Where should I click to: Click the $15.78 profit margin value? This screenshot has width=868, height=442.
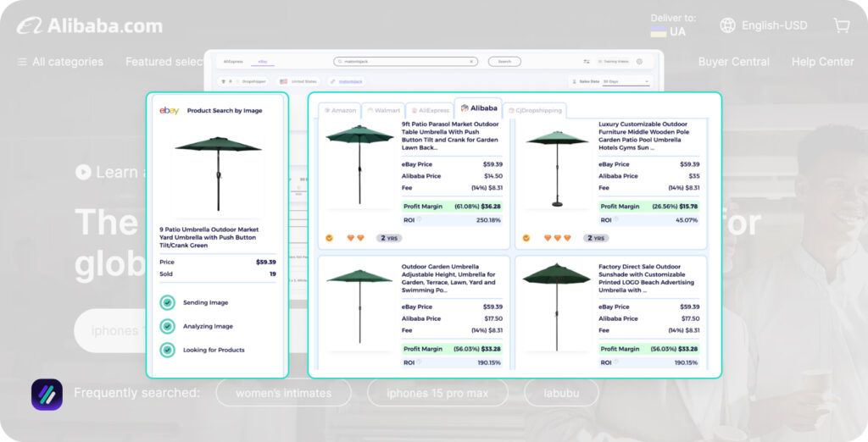[x=688, y=207]
